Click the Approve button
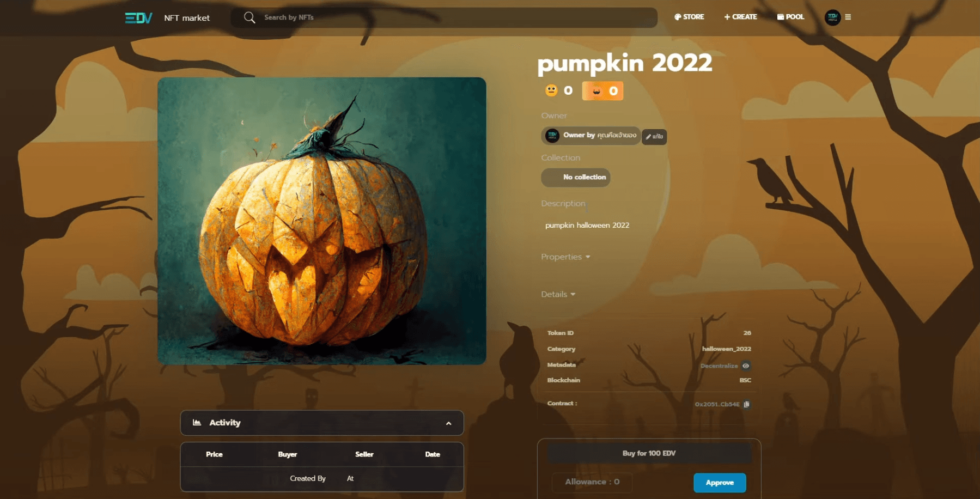 (720, 483)
